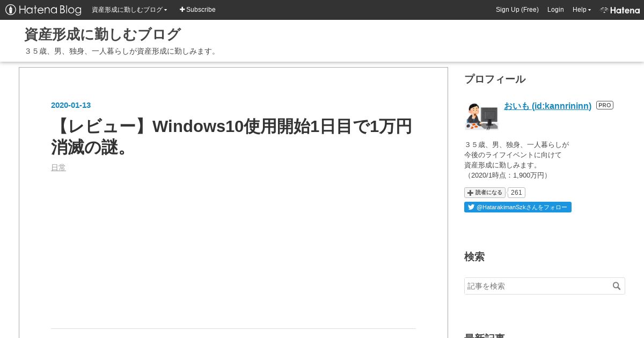This screenshot has width=644, height=338.
Task: Click the Hatena logo at top right
Action: tap(620, 10)
